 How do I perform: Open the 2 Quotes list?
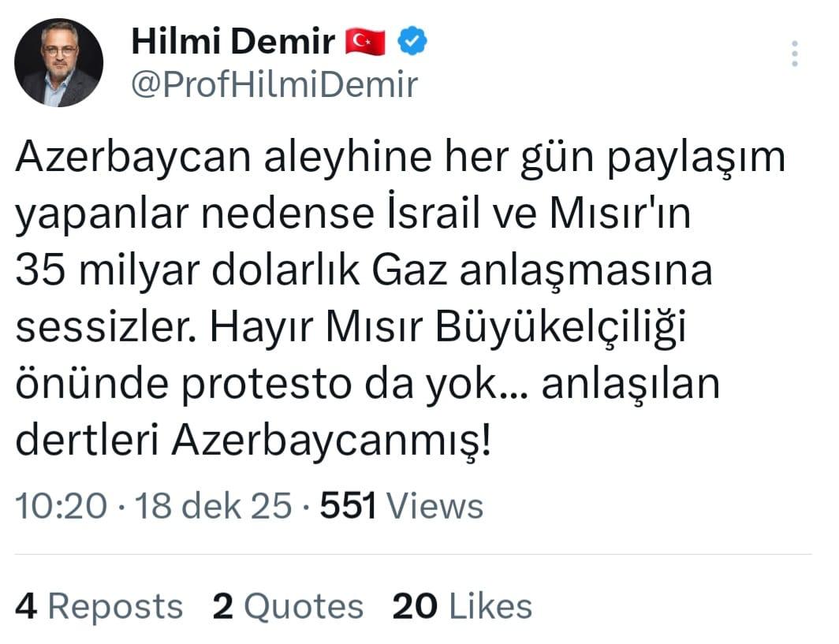(288, 606)
